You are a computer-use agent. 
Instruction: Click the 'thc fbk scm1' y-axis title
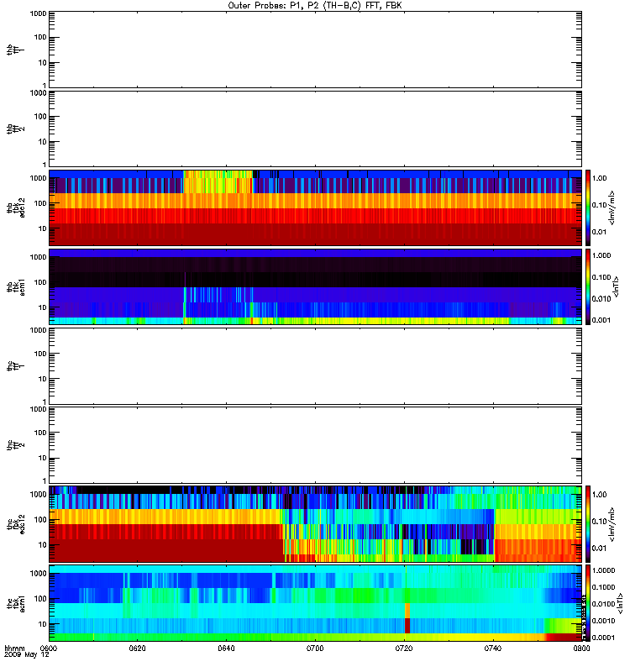[16, 603]
